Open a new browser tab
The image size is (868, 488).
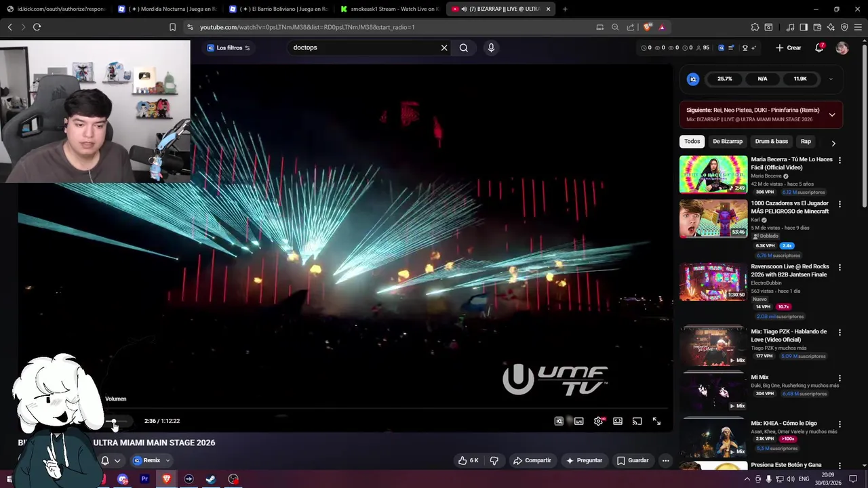tap(565, 9)
